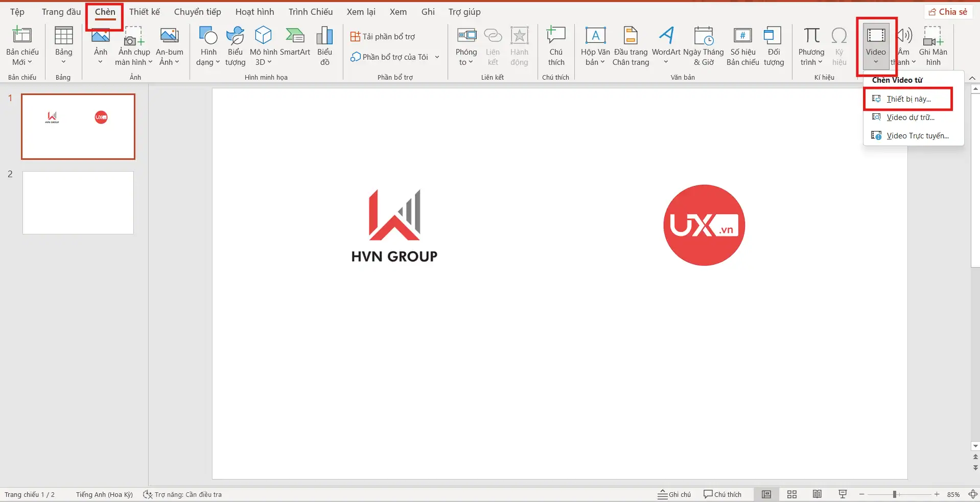Screen dimensions: 980x502
Task: Open the Biểu đồ chart tool
Action: click(324, 46)
